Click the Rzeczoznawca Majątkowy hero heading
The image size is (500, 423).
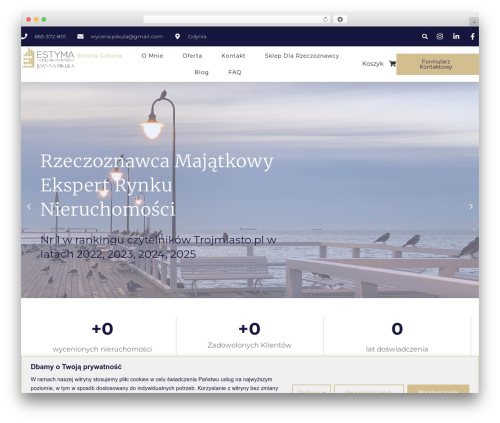157,185
